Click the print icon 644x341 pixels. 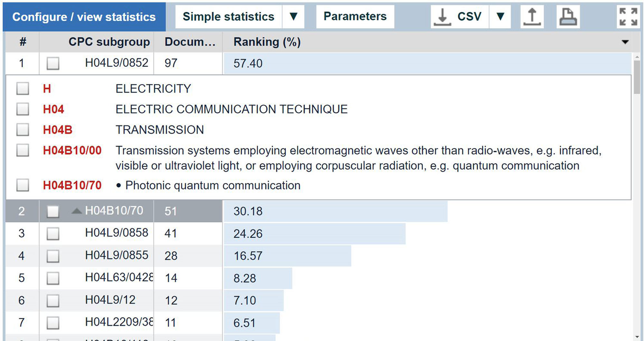[x=568, y=17]
